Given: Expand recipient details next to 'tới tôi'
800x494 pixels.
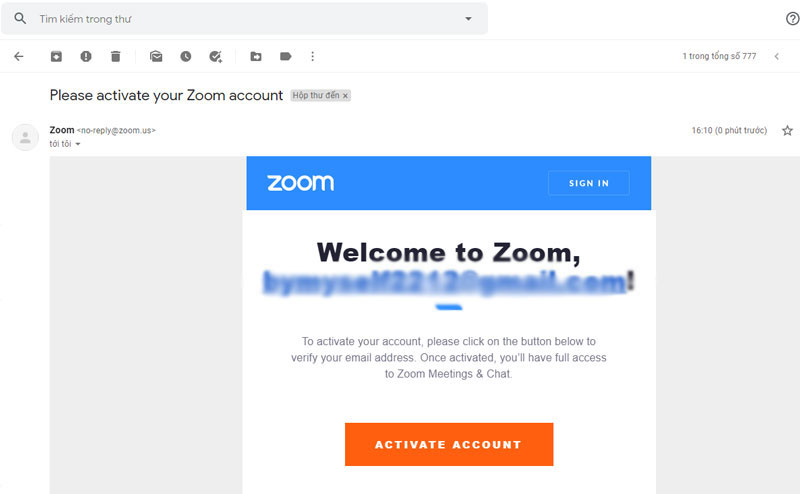Looking at the screenshot, I should 78,145.
